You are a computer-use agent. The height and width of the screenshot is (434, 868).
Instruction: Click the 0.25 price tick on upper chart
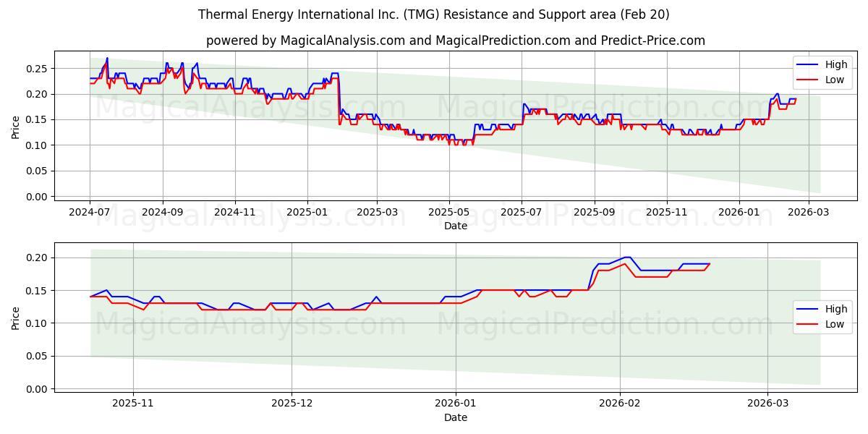pyautogui.click(x=37, y=69)
